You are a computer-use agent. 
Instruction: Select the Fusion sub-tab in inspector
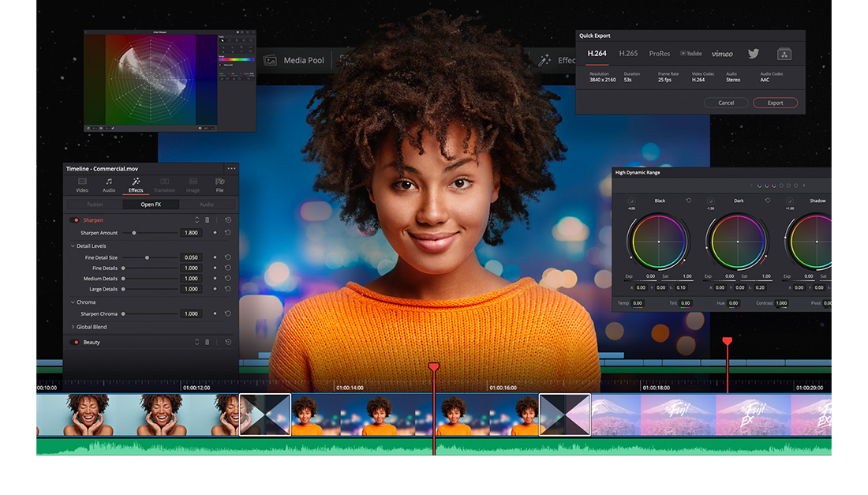coord(95,204)
